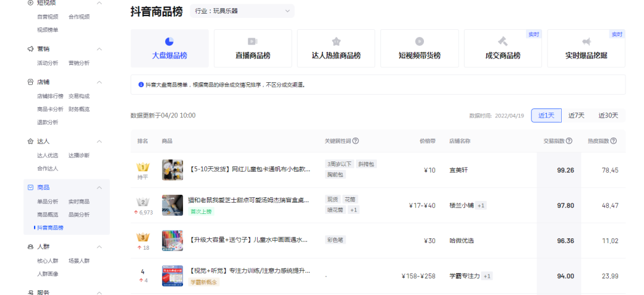Click the pie chart icon on 大盘爆品榜
Image resolution: width=644 pixels, height=295 pixels.
[169, 42]
